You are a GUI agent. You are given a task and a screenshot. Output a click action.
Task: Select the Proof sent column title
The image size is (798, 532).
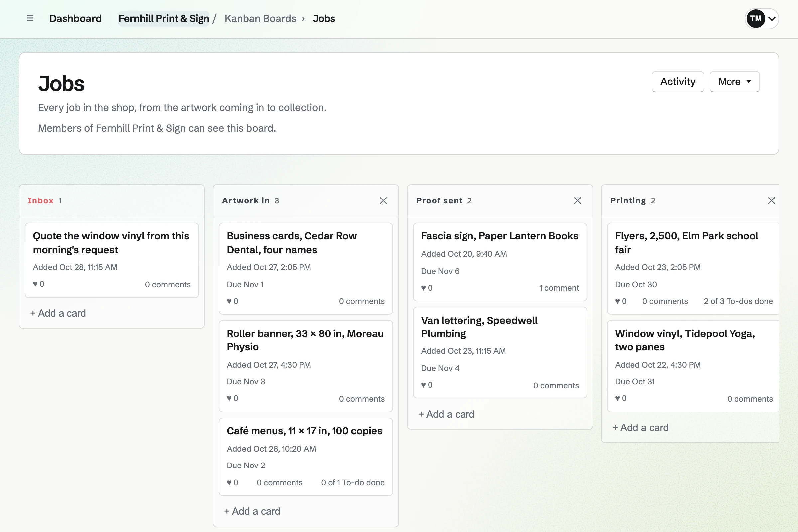tap(439, 200)
